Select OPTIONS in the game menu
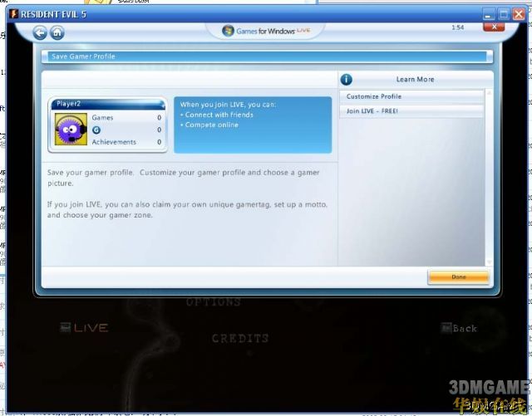 (214, 301)
